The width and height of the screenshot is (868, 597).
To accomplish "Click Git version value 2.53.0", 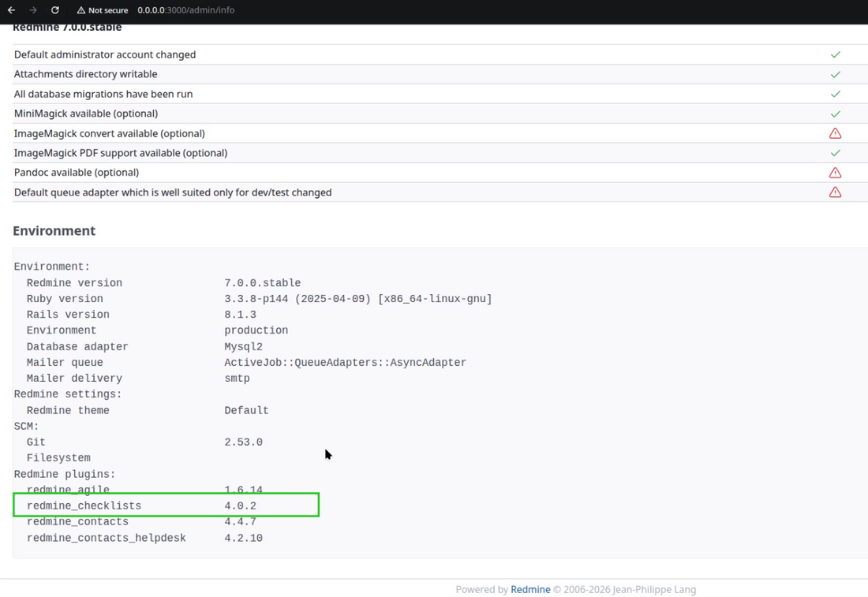I will click(243, 442).
